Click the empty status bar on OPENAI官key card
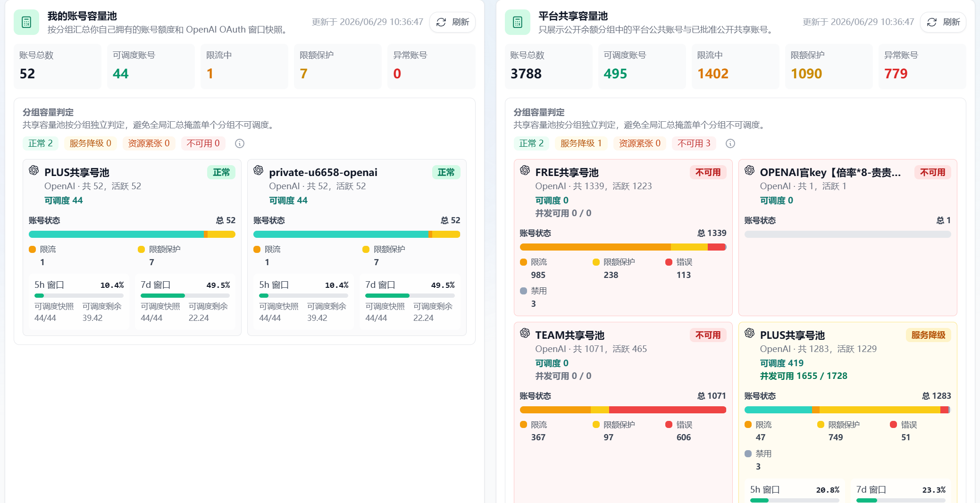 (x=847, y=235)
